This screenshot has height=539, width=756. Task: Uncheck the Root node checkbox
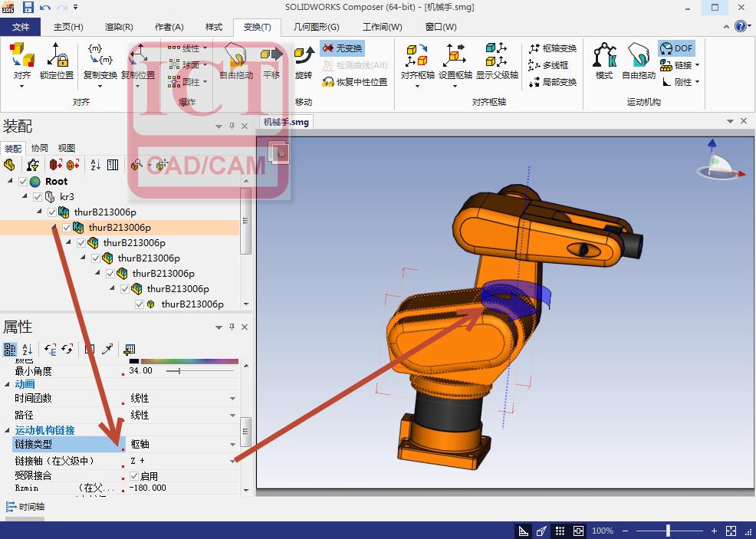tap(23, 182)
